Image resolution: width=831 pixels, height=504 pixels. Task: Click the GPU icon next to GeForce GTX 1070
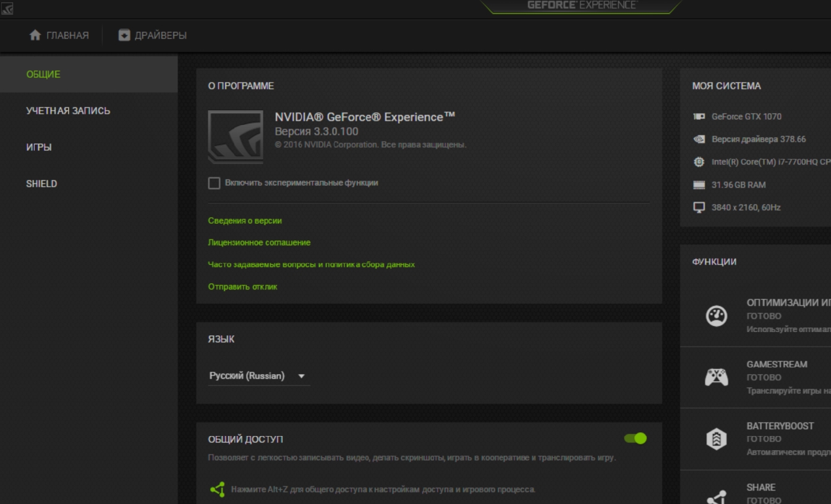pos(699,116)
